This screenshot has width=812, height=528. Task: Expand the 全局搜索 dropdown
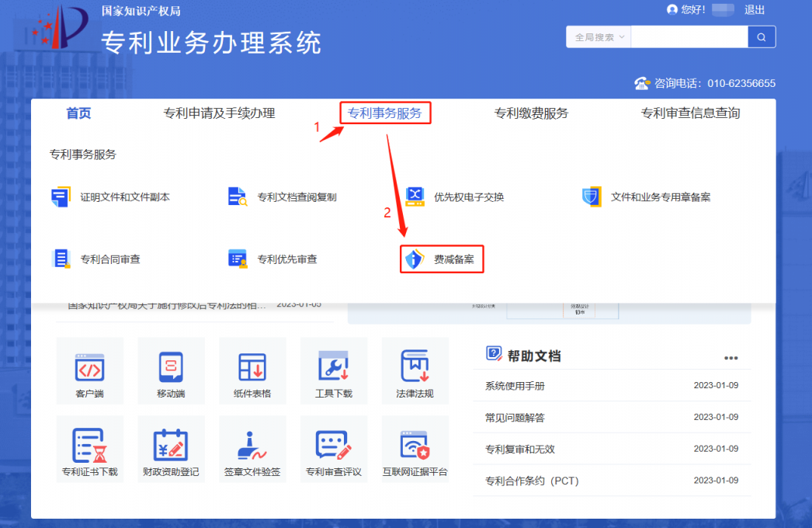[x=599, y=37]
